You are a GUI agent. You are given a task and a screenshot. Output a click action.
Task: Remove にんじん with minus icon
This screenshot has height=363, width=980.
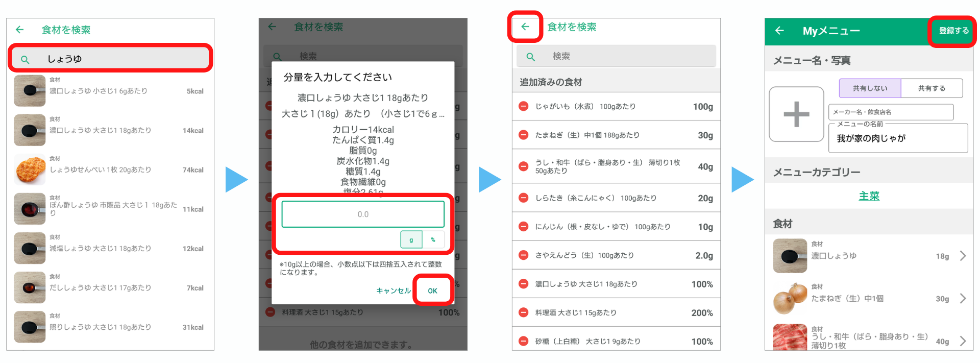[x=523, y=226]
